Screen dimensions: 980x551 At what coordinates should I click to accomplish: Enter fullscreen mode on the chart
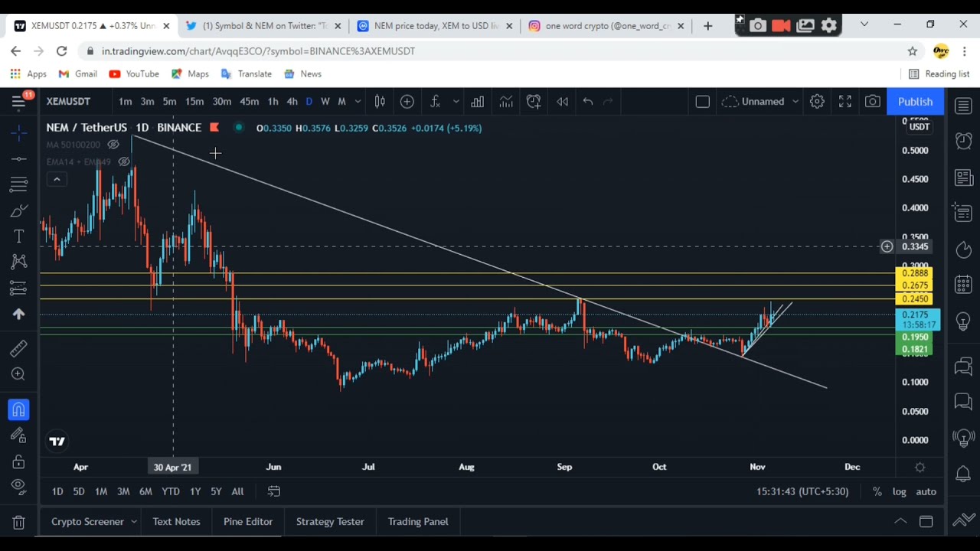[845, 102]
